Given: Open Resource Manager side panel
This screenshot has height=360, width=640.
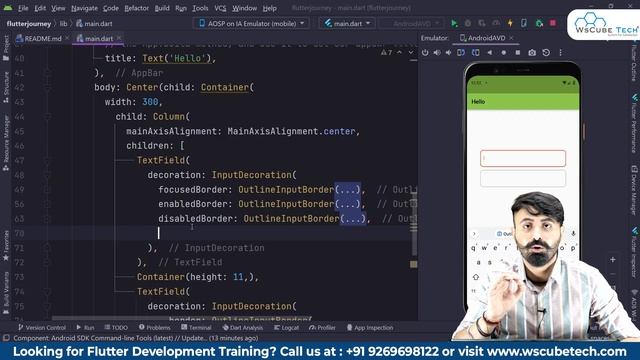Looking at the screenshot, I should point(6,143).
